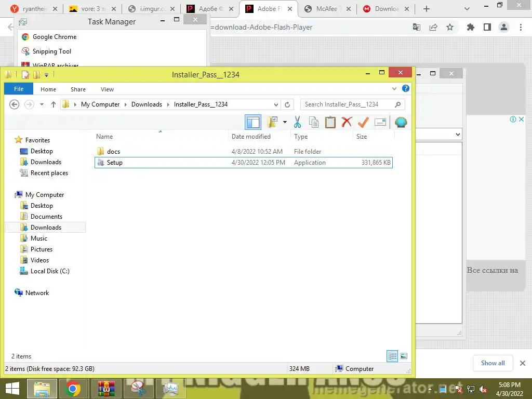Select Documents under My Computer

[46, 217]
